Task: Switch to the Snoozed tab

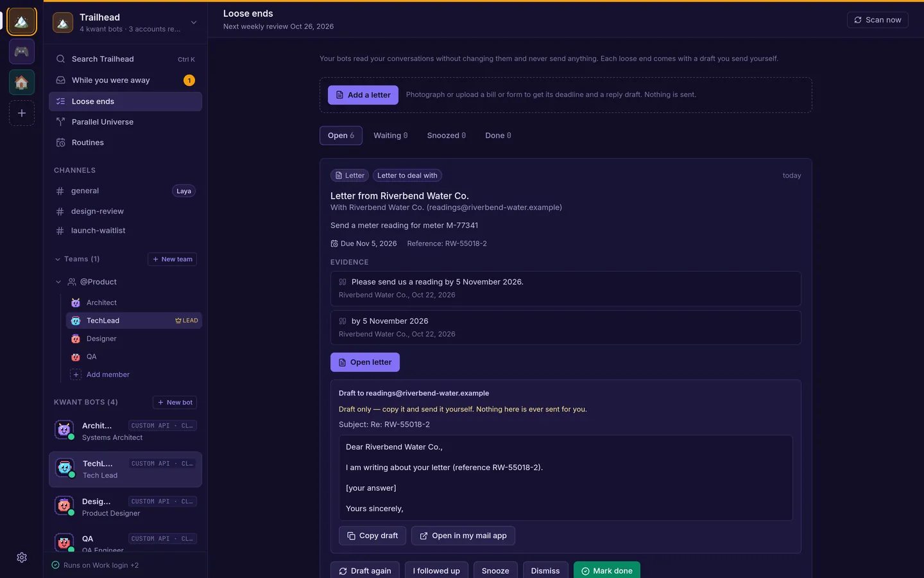Action: coord(447,136)
